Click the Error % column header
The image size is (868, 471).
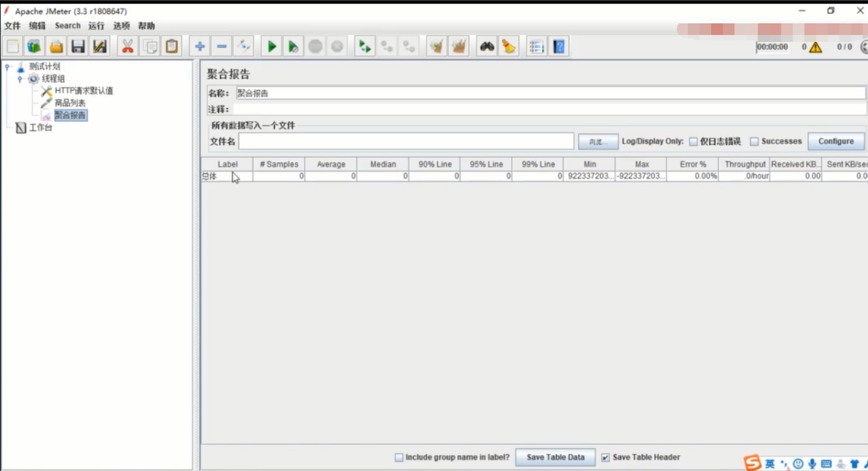(x=693, y=164)
